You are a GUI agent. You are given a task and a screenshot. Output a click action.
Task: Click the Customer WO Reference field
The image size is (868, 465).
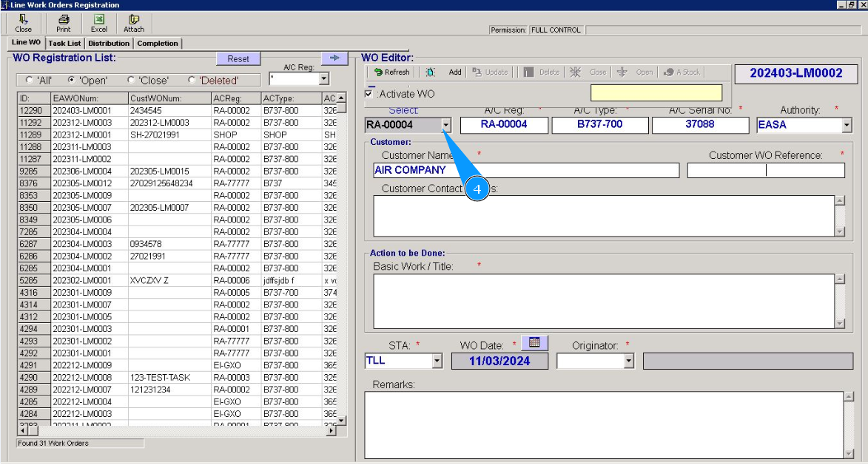coord(765,171)
